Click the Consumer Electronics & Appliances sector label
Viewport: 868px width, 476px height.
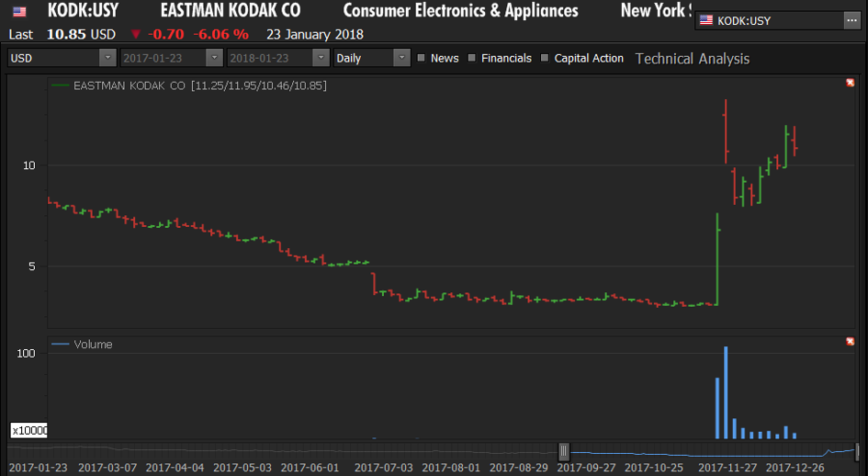[x=460, y=10]
